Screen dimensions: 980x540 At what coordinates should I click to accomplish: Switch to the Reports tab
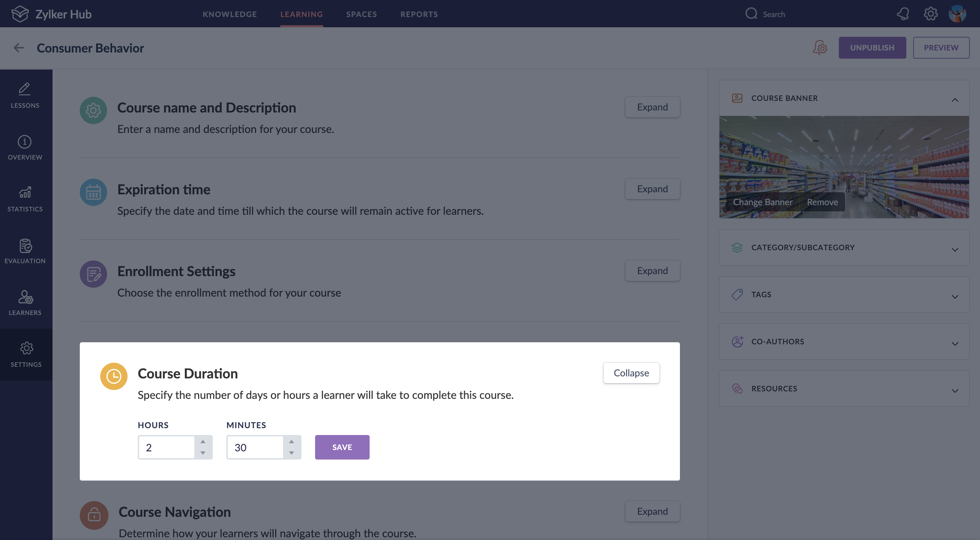click(x=419, y=14)
